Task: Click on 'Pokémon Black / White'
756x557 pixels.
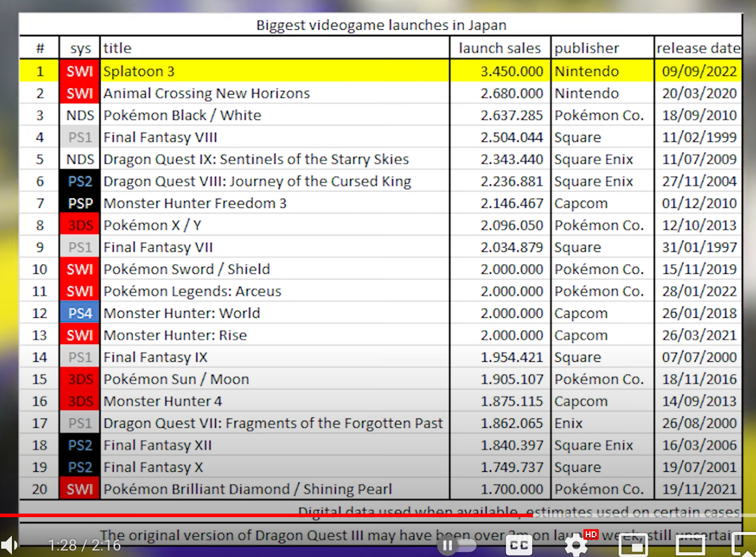Action: tap(182, 115)
